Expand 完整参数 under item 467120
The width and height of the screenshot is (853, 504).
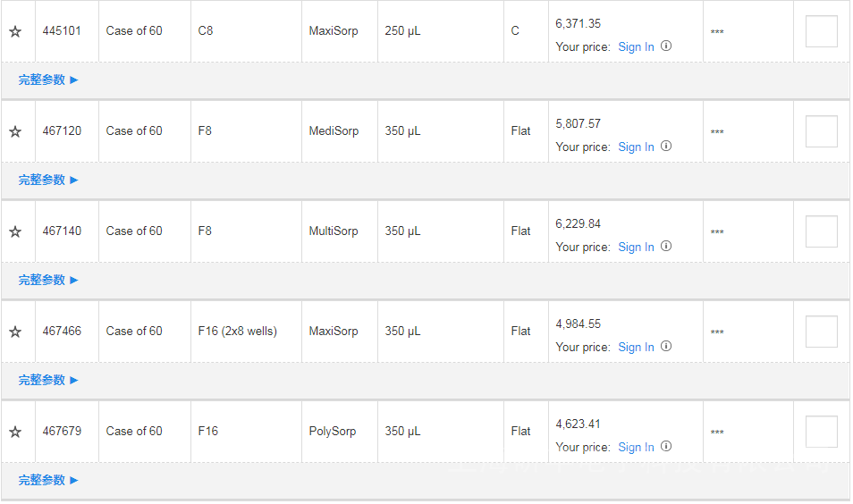coord(48,180)
